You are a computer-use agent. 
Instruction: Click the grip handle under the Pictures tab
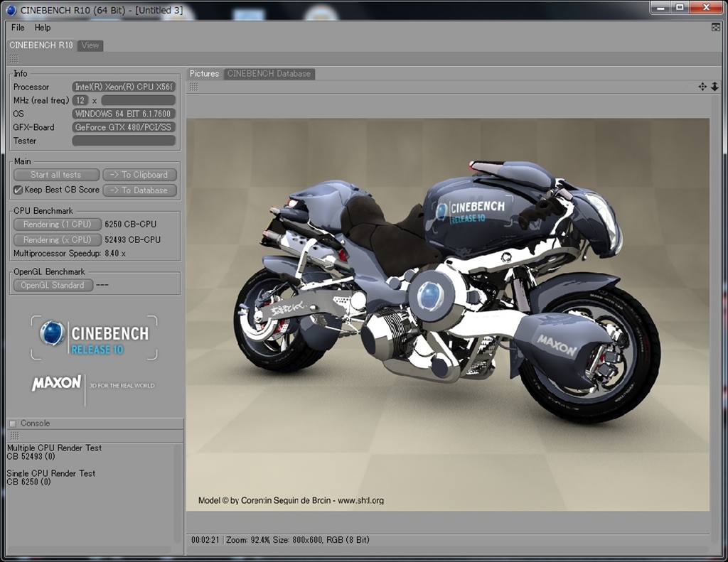193,87
